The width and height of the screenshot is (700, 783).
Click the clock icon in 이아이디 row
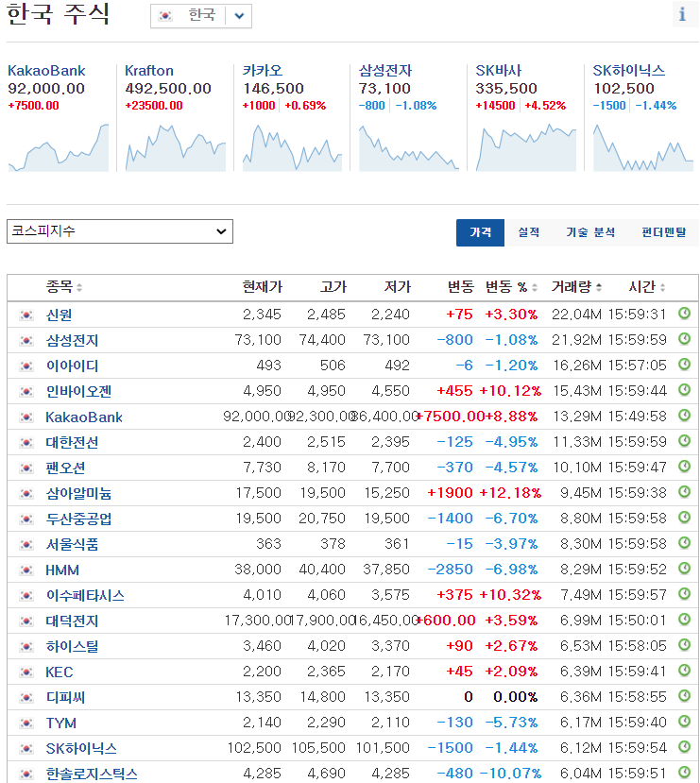pos(684,365)
